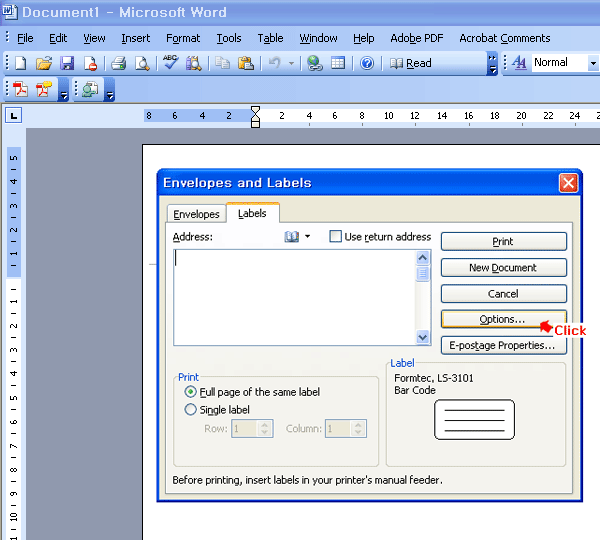
Task: Expand the Acrobat comments toolbar options arrow
Action: click(x=109, y=90)
